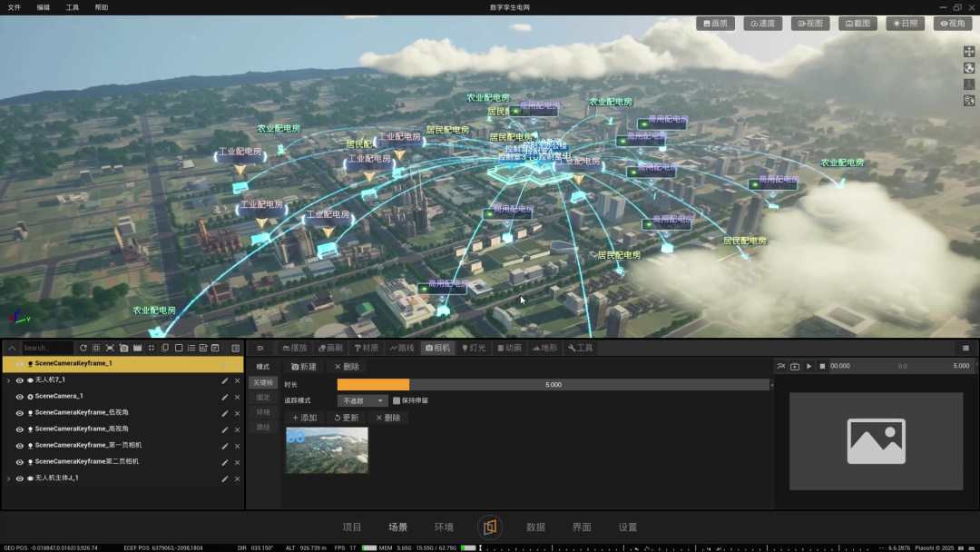
Task: Click the camera icon in the outliner toolbar
Action: 123,348
